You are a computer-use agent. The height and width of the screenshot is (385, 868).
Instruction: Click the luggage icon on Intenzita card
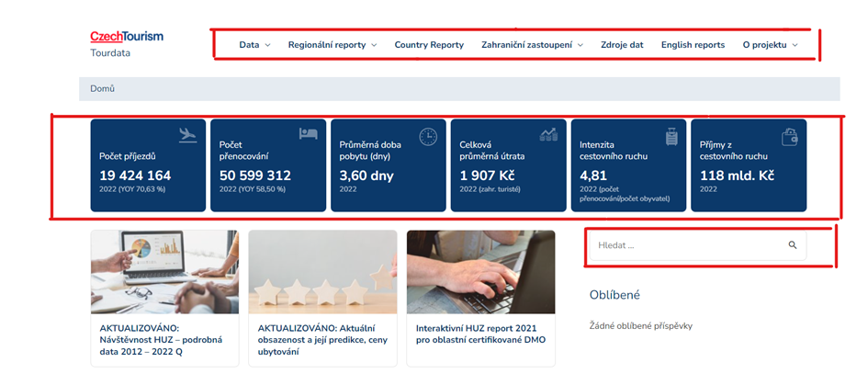(671, 136)
